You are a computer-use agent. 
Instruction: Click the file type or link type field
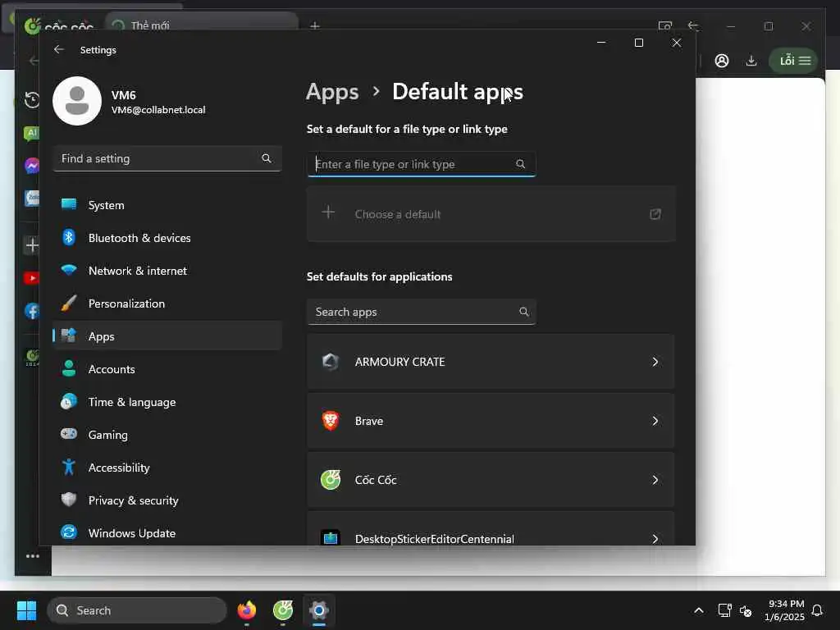[421, 164]
